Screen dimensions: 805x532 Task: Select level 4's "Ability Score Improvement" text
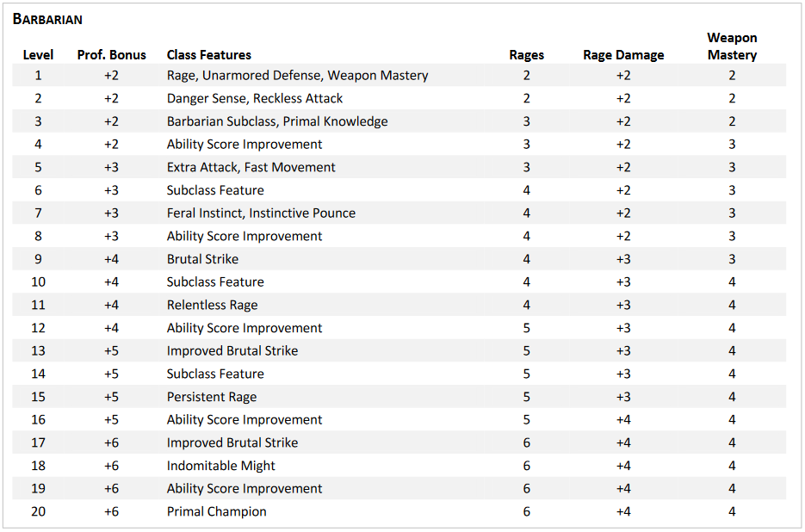tap(245, 145)
